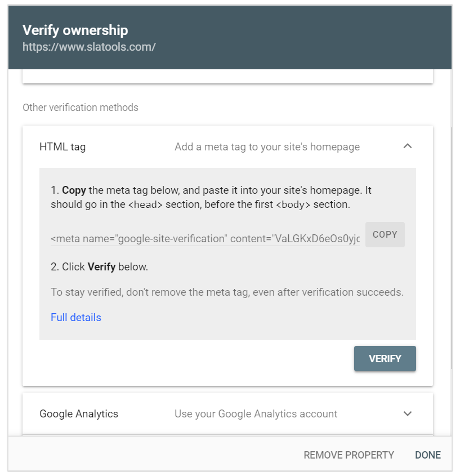Click the https://www.slatools.com/ property URL
The image size is (460, 476).
pyautogui.click(x=89, y=47)
